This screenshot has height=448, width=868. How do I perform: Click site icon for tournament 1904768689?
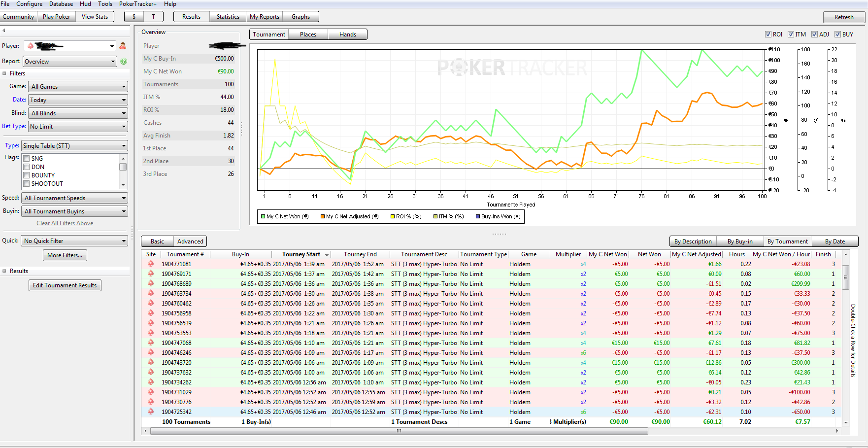click(151, 283)
